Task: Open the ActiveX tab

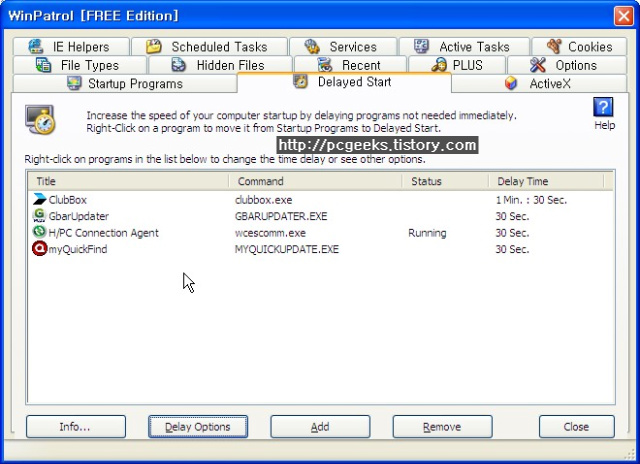Action: [x=539, y=84]
